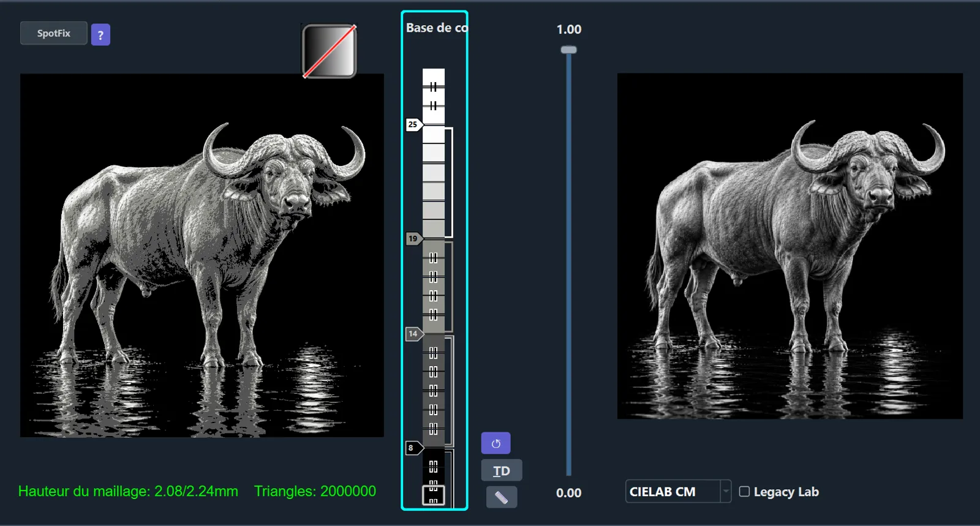This screenshot has width=980, height=526.
Task: Click the right grayscale buffalo source image
Action: click(x=790, y=246)
